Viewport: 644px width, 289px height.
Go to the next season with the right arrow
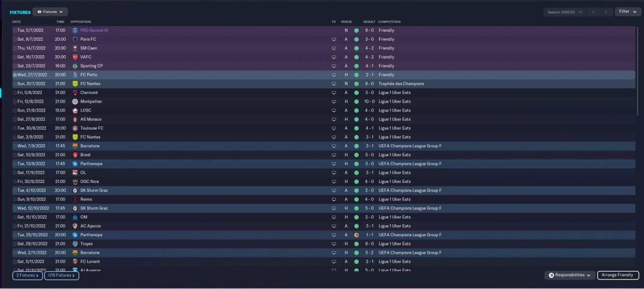[x=606, y=12]
